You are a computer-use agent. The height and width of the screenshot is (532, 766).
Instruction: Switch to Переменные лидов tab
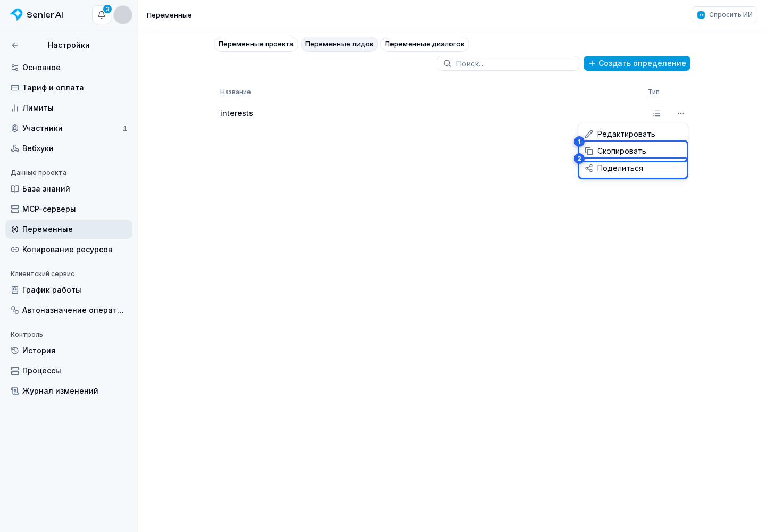(339, 44)
